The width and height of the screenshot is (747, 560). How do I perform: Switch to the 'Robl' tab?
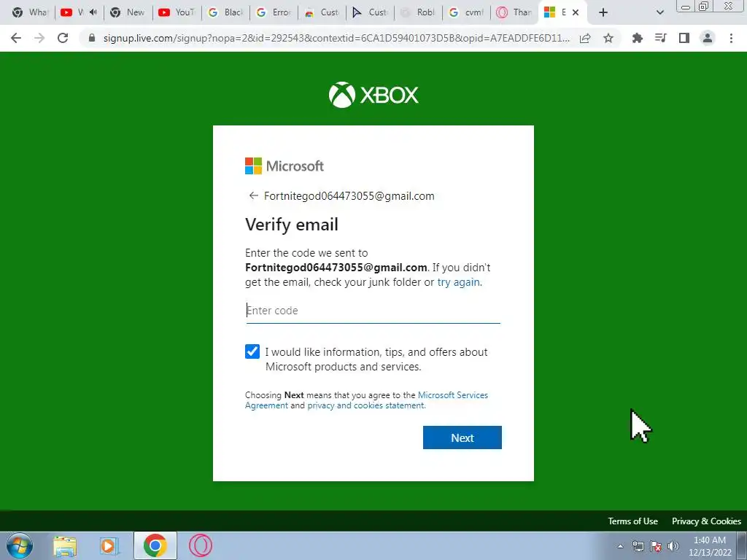tap(419, 12)
